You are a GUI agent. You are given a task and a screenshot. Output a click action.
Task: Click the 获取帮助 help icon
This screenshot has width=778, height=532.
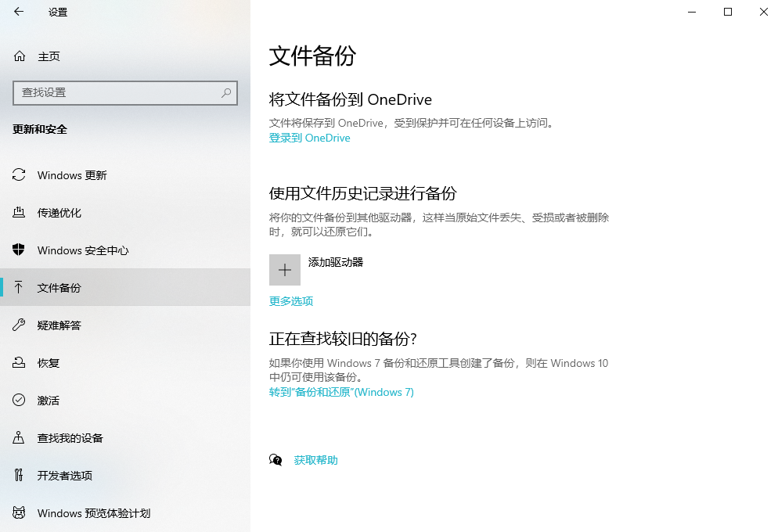pos(276,461)
